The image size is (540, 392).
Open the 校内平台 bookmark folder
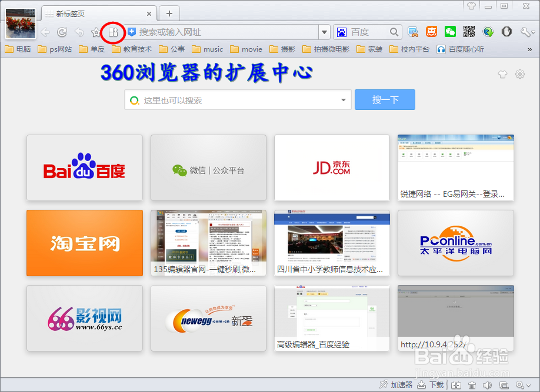coord(409,49)
